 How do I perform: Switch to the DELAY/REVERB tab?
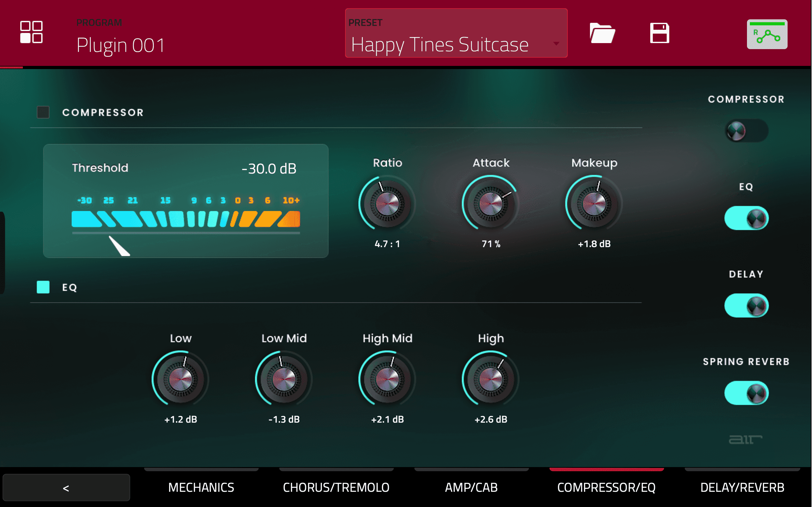tap(742, 487)
